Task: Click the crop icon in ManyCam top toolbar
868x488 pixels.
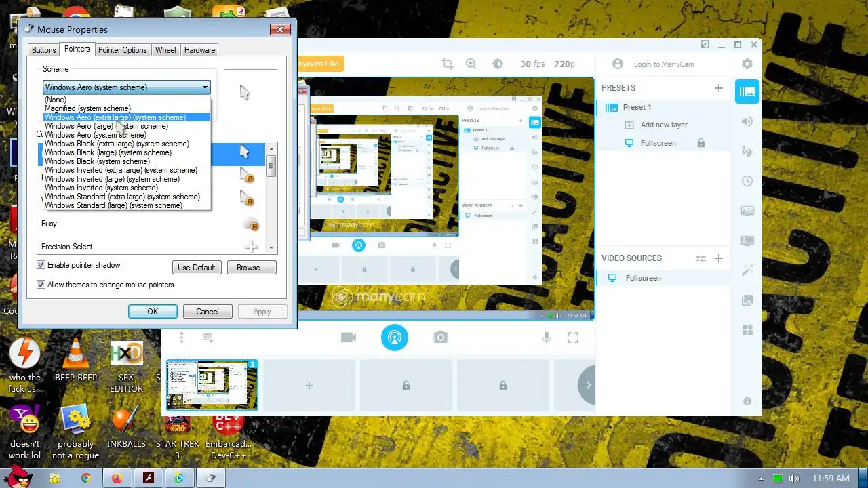Action: tap(448, 64)
